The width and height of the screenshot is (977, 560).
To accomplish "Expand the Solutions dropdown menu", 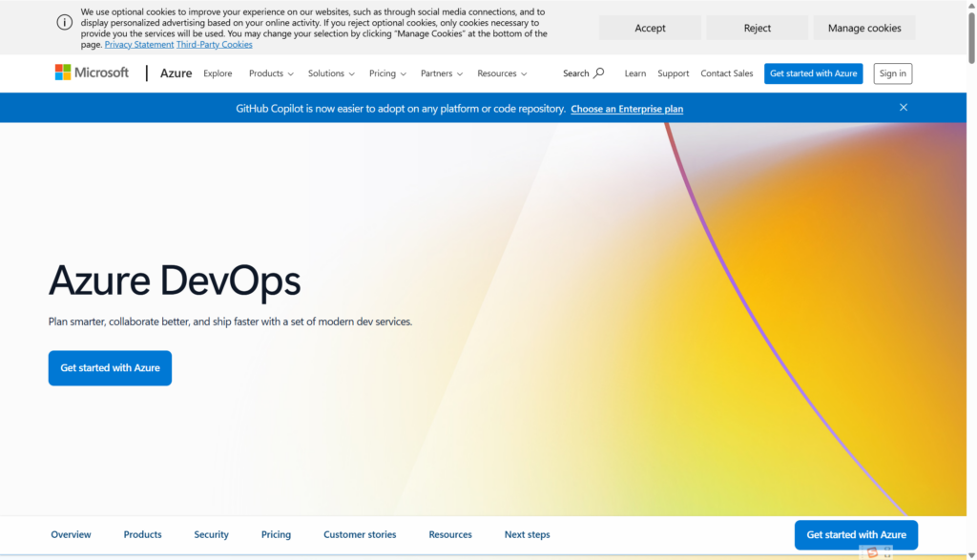I will [x=331, y=73].
